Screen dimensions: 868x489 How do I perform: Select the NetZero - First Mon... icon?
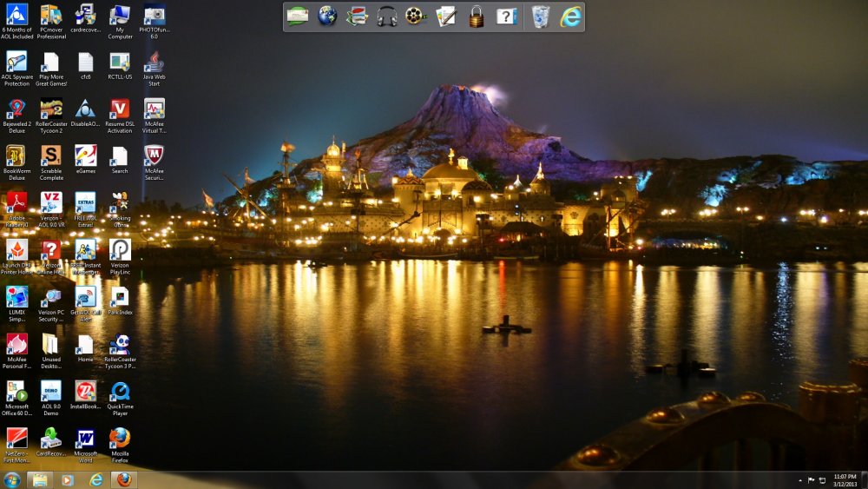pyautogui.click(x=16, y=446)
